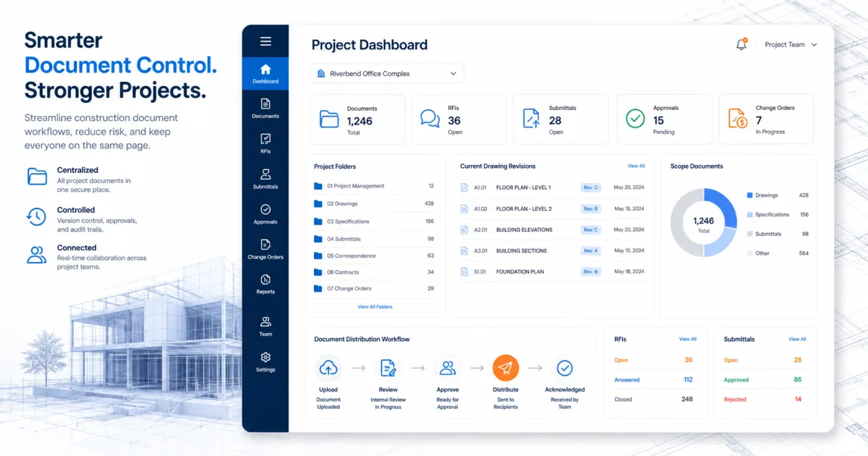Select FLOOR PLAN - LEVEL 2 row text
Screen dimensions: 868x456
[x=524, y=208]
